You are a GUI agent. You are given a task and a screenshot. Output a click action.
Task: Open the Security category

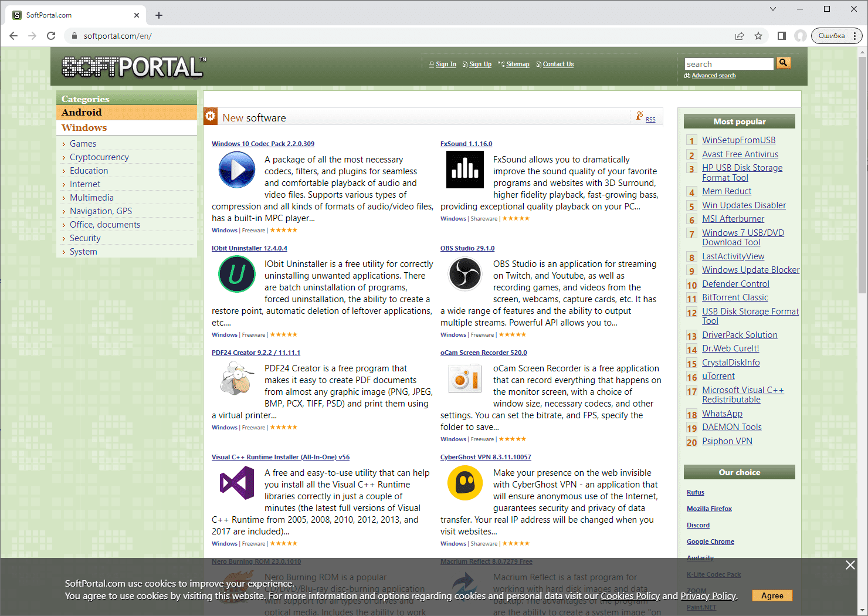[85, 238]
